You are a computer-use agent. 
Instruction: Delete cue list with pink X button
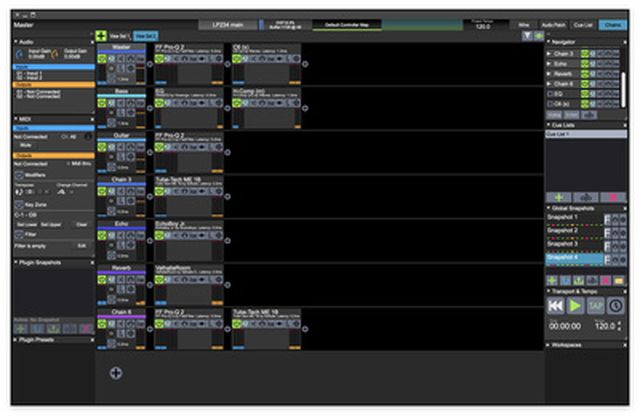pyautogui.click(x=613, y=198)
